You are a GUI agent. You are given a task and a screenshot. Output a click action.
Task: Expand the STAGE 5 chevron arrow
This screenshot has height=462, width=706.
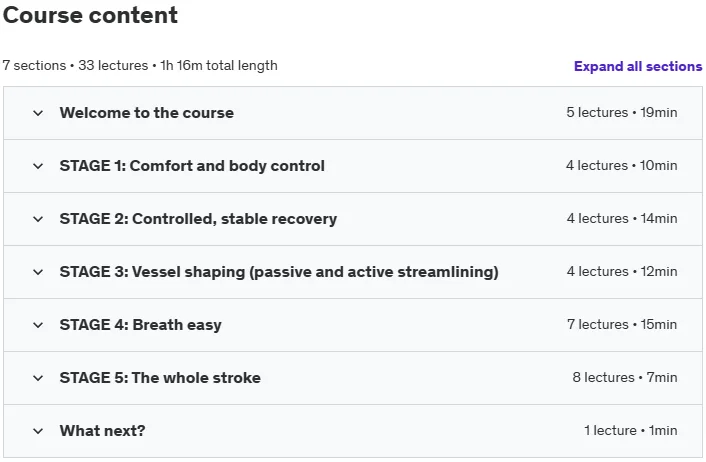tap(38, 378)
